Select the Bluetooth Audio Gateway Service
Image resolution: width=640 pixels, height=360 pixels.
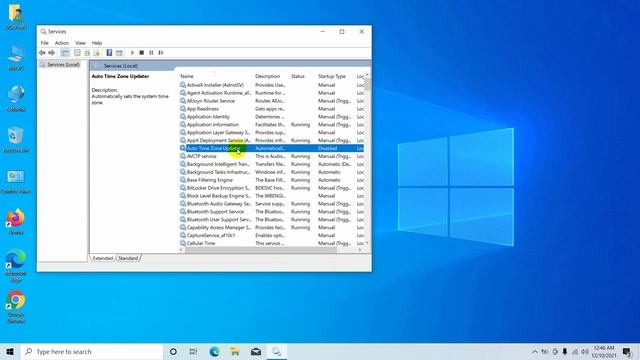coord(271,204)
